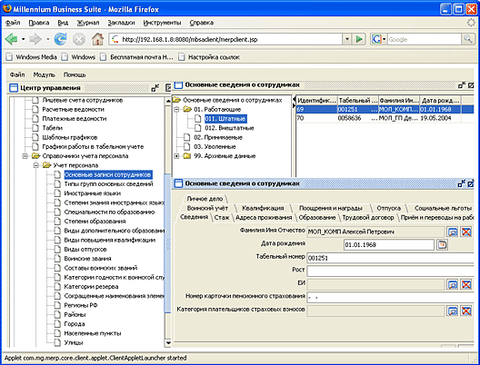Maximize the lower Основные сведения о сотрудниках panel
The height and width of the screenshot is (365, 480).
coord(471,183)
